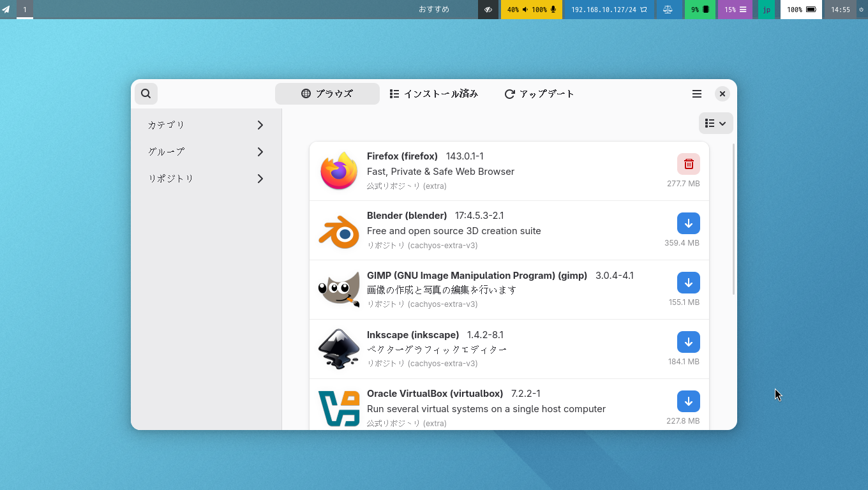Image resolution: width=868 pixels, height=490 pixels.
Task: Click the Firefox '公式リポジトリ (extra)' label
Action: [407, 186]
